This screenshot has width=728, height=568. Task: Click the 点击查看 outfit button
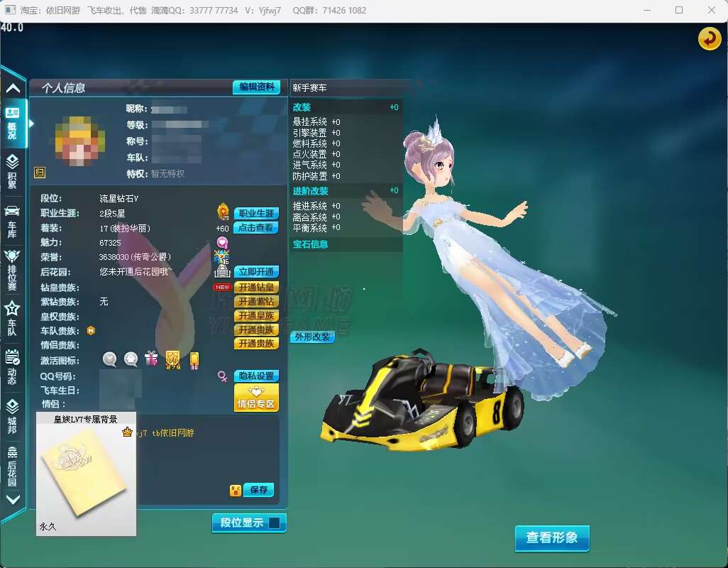coord(256,228)
